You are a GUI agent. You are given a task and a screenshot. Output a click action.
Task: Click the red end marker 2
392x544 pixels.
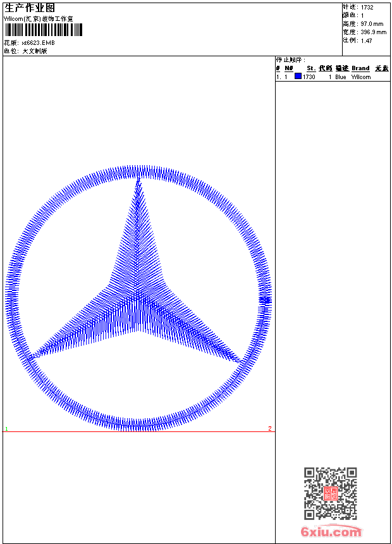pyautogui.click(x=269, y=428)
